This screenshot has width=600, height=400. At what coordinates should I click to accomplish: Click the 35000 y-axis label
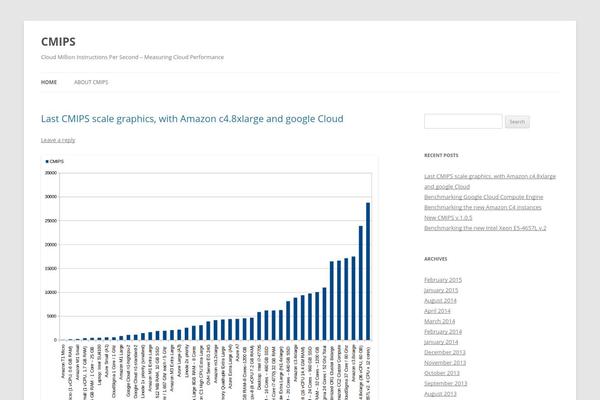51,173
